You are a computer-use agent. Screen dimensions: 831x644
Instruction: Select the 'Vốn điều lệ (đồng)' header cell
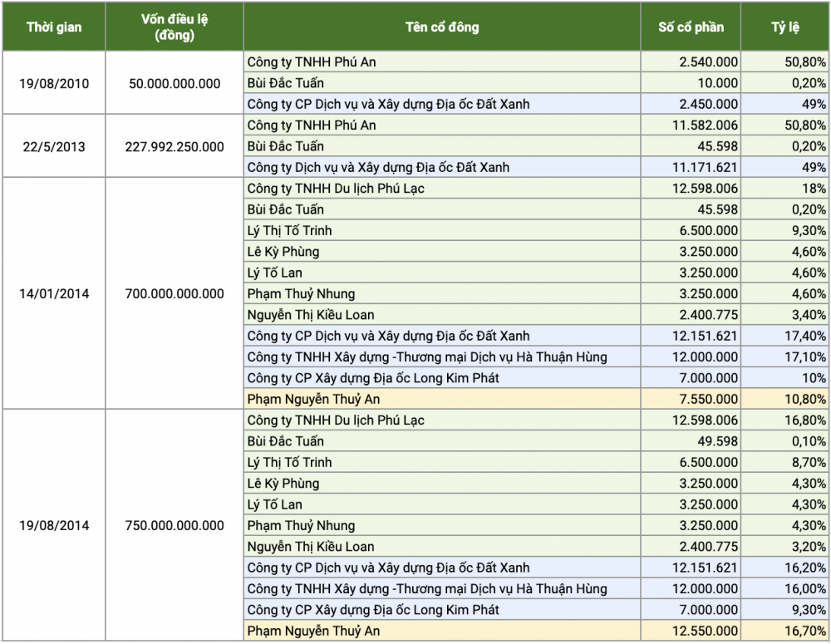click(175, 27)
